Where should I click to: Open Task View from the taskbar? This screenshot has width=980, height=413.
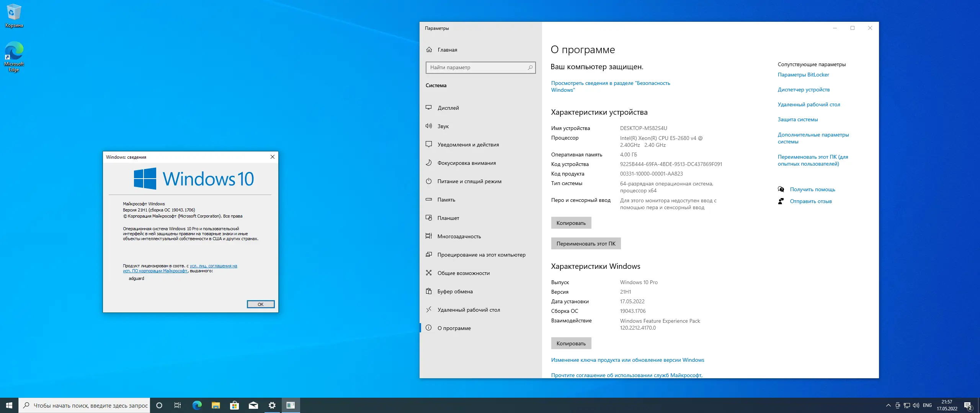[178, 405]
